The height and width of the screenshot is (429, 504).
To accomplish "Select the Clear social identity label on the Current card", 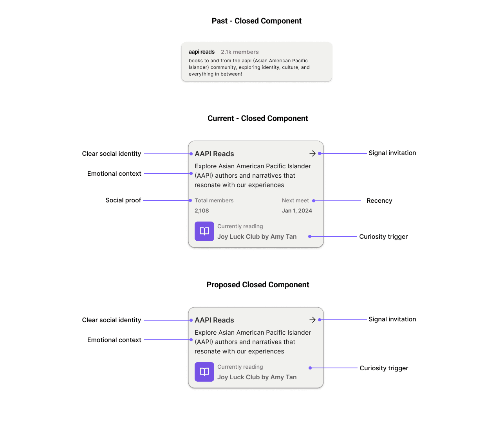I will [111, 153].
